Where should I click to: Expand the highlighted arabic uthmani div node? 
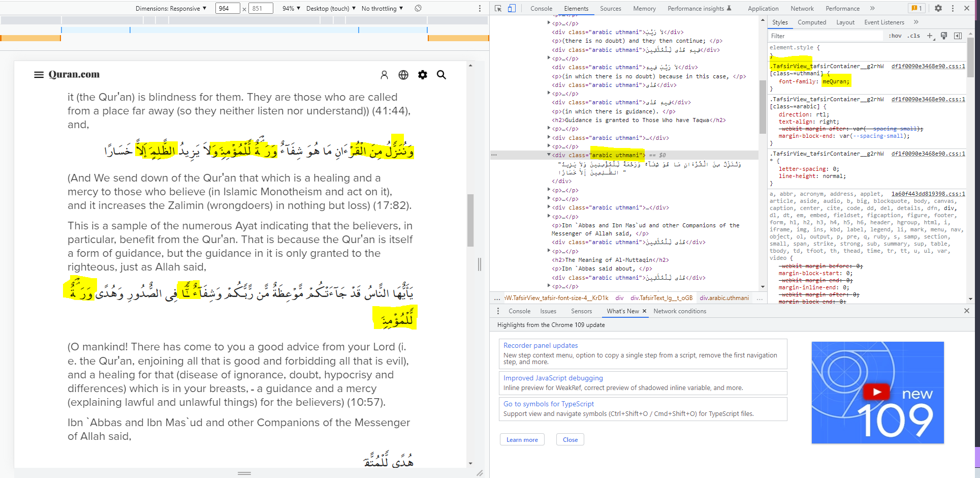548,155
